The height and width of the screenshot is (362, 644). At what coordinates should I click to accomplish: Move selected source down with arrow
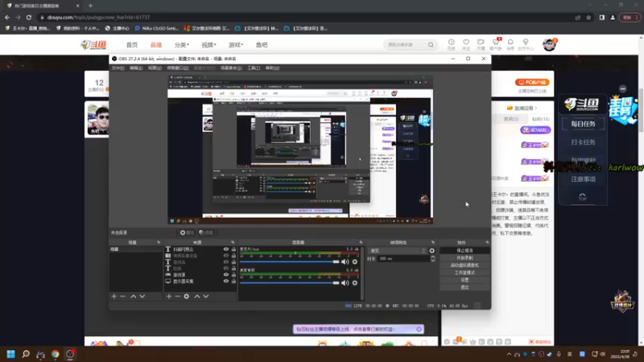(x=206, y=296)
